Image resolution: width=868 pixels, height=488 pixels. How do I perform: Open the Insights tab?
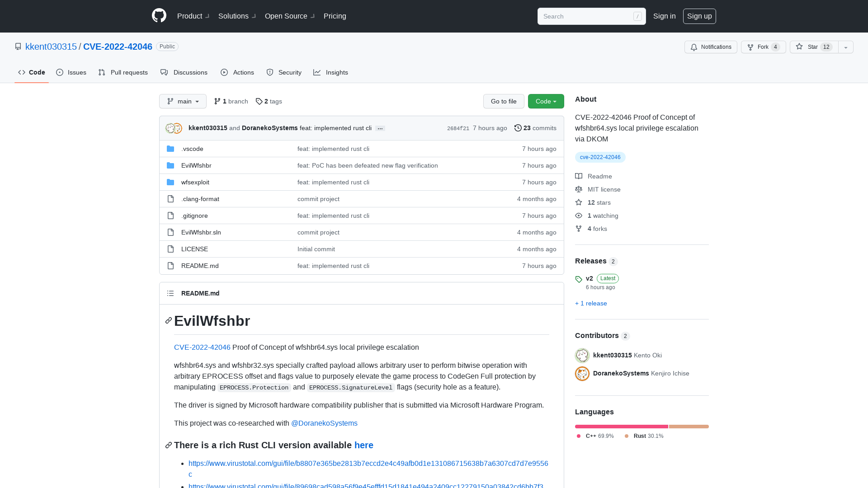click(x=331, y=72)
